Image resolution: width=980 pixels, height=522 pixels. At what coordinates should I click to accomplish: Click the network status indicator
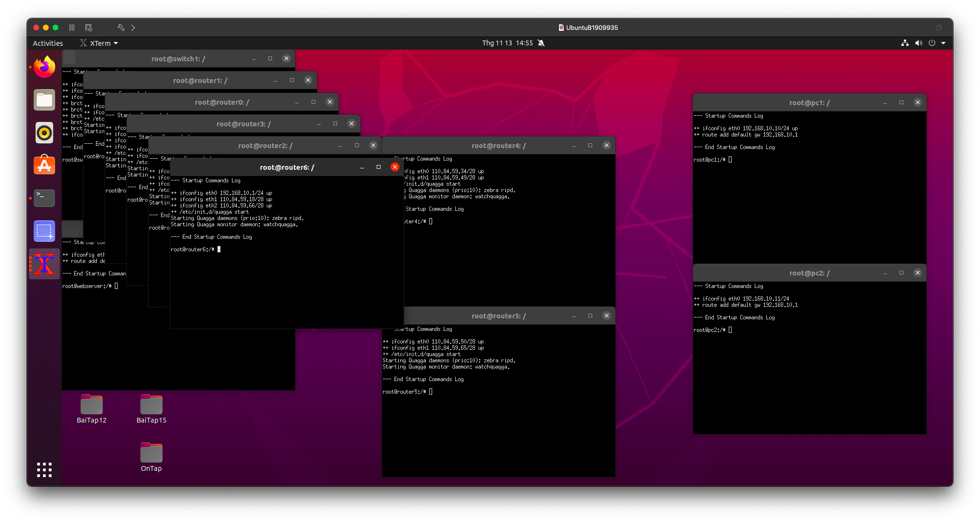click(905, 43)
